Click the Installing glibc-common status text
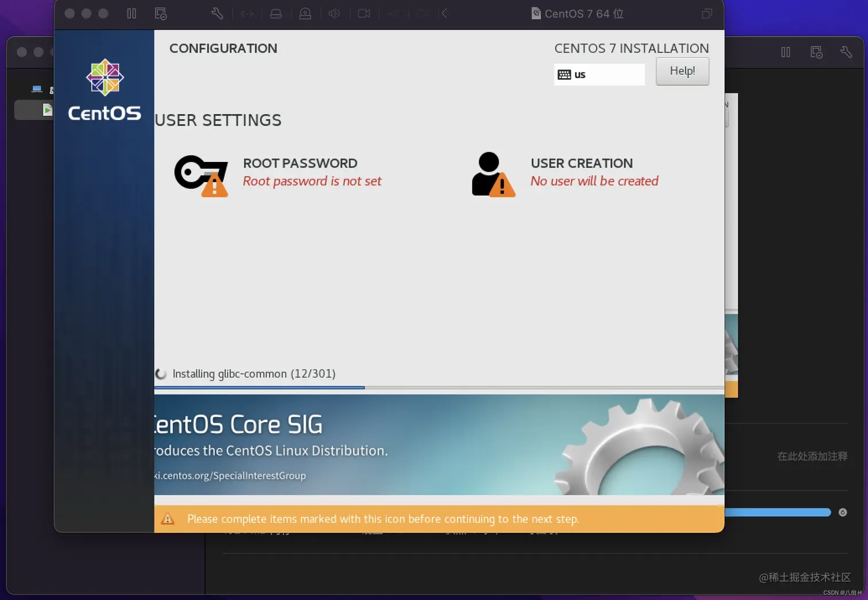868x600 pixels. click(x=254, y=374)
